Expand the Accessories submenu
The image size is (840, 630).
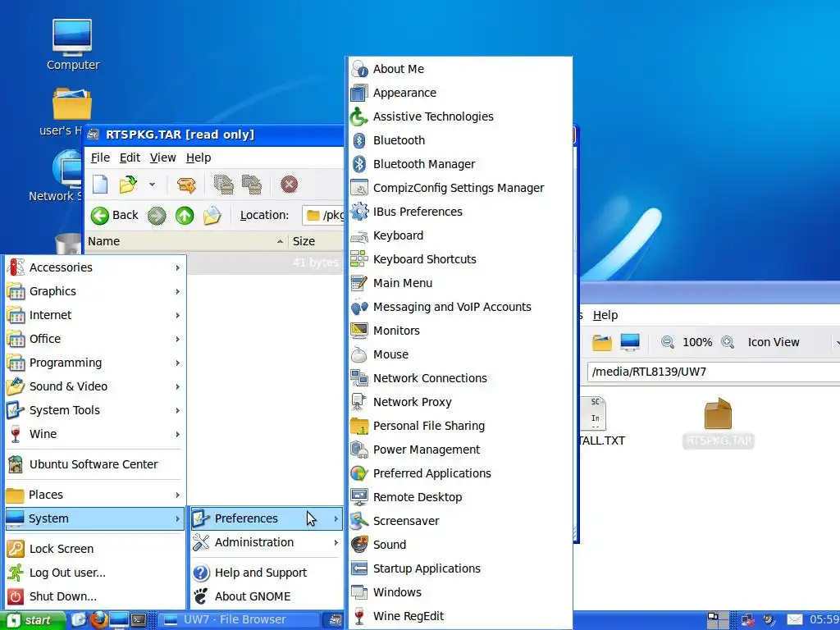[95, 267]
